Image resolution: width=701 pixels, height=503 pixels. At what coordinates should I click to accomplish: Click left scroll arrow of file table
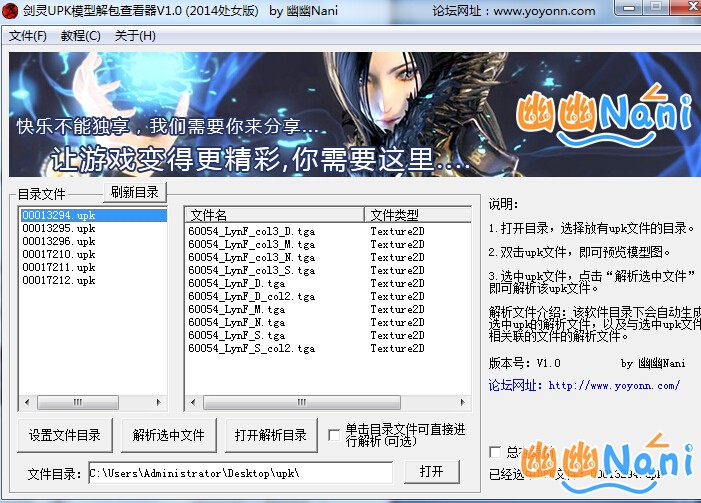pyautogui.click(x=193, y=402)
